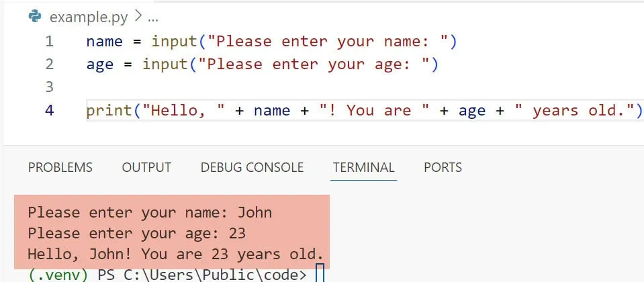
Task: Click the age variable assignment on line 2
Action: (99, 64)
